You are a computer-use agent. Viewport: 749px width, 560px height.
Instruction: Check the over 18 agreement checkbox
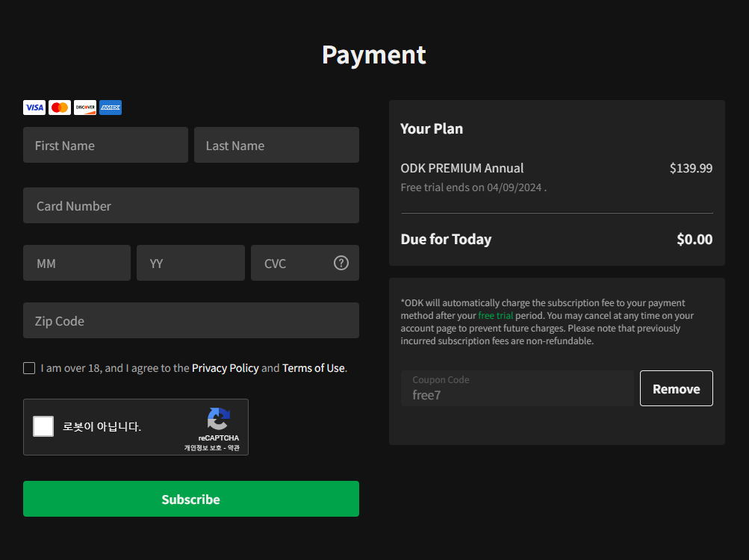(29, 368)
